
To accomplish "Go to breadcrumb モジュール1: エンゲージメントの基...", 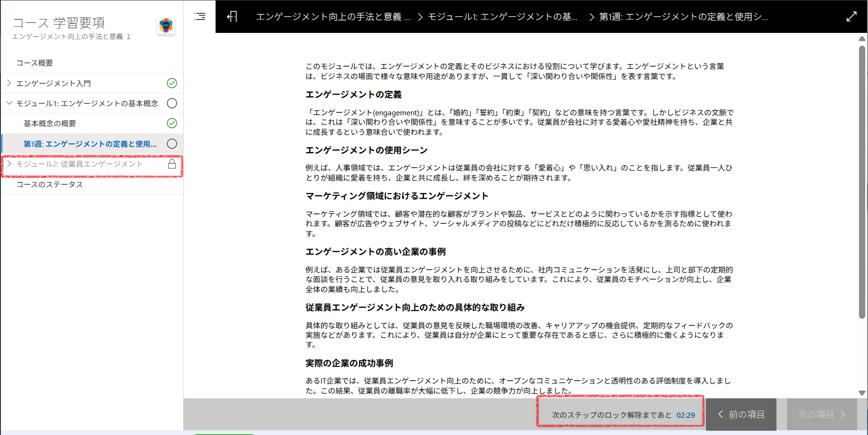I will [x=503, y=17].
